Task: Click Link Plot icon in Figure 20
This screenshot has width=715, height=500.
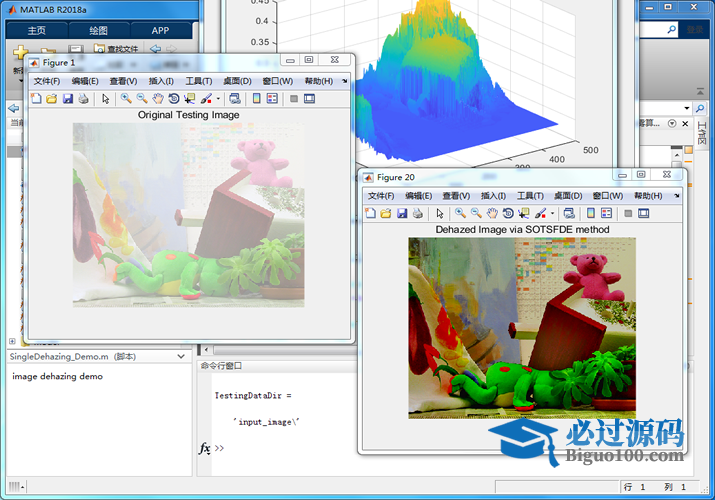Action: [x=569, y=213]
